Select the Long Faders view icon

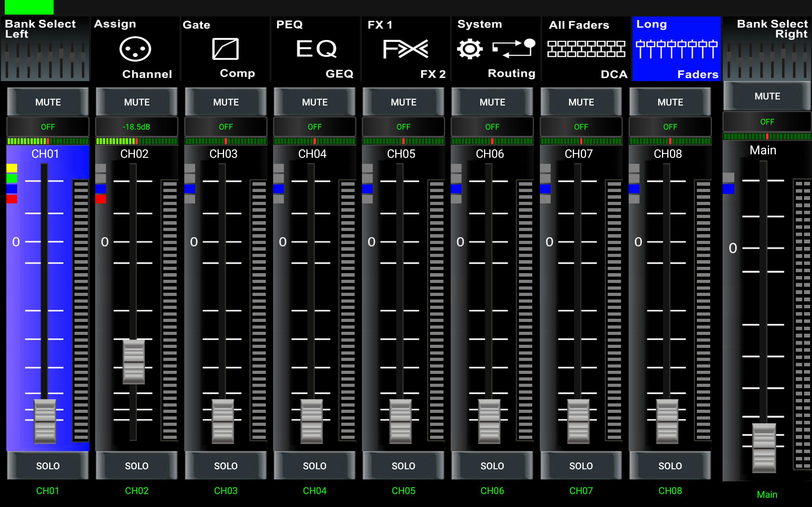(x=676, y=49)
